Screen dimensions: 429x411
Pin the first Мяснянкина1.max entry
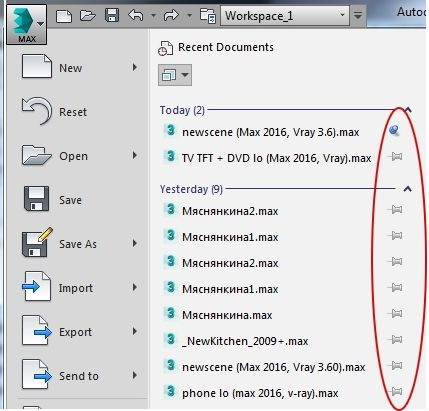point(395,235)
